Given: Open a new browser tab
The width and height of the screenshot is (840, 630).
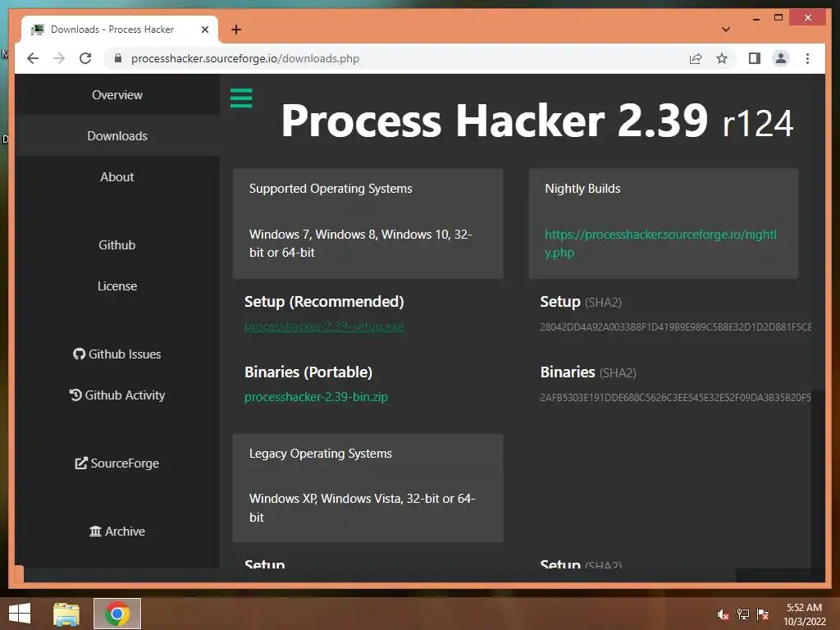Looking at the screenshot, I should point(235,30).
